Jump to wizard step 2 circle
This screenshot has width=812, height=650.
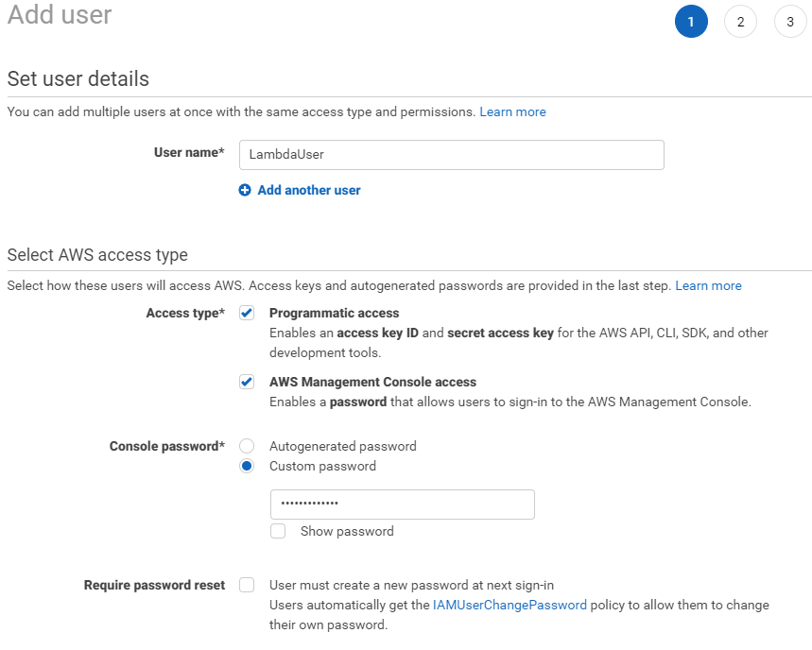(x=740, y=22)
